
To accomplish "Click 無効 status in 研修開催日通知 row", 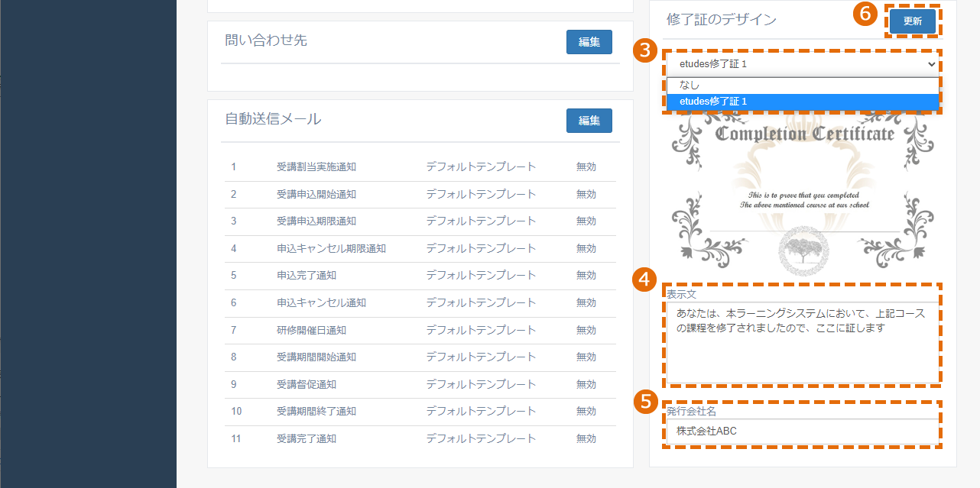I will coord(586,331).
